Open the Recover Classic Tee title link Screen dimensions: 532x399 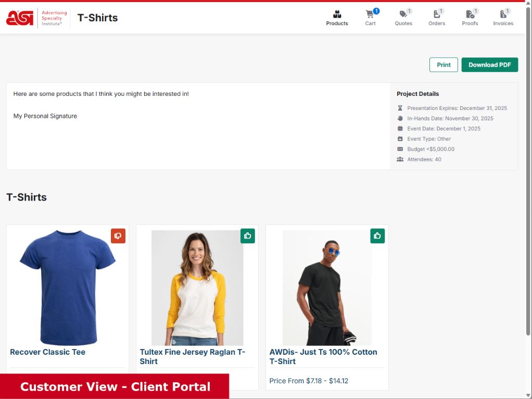[47, 352]
